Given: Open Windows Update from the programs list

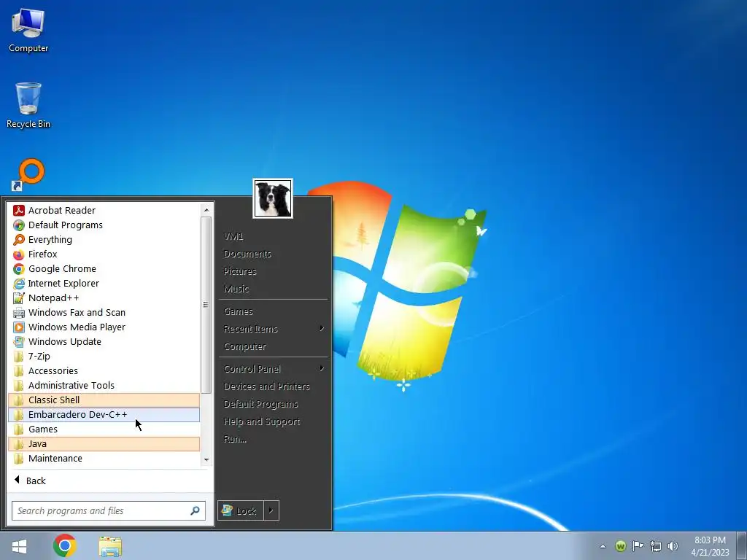Looking at the screenshot, I should click(104, 341).
